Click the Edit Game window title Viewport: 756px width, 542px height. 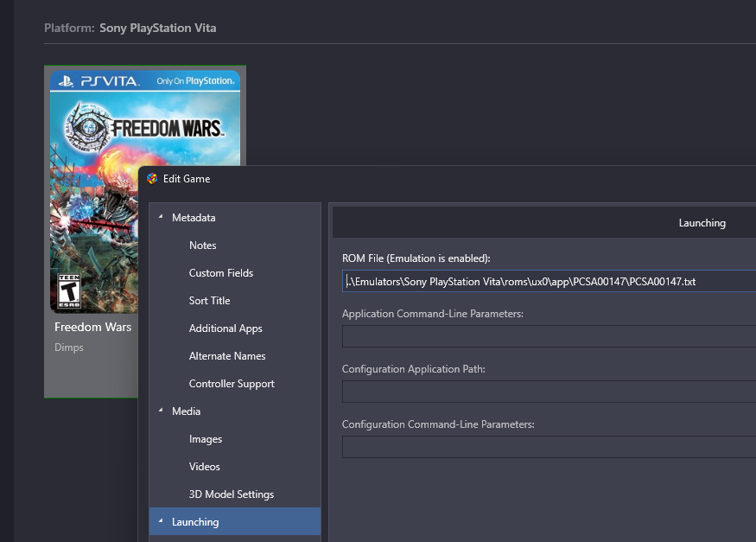pos(187,179)
